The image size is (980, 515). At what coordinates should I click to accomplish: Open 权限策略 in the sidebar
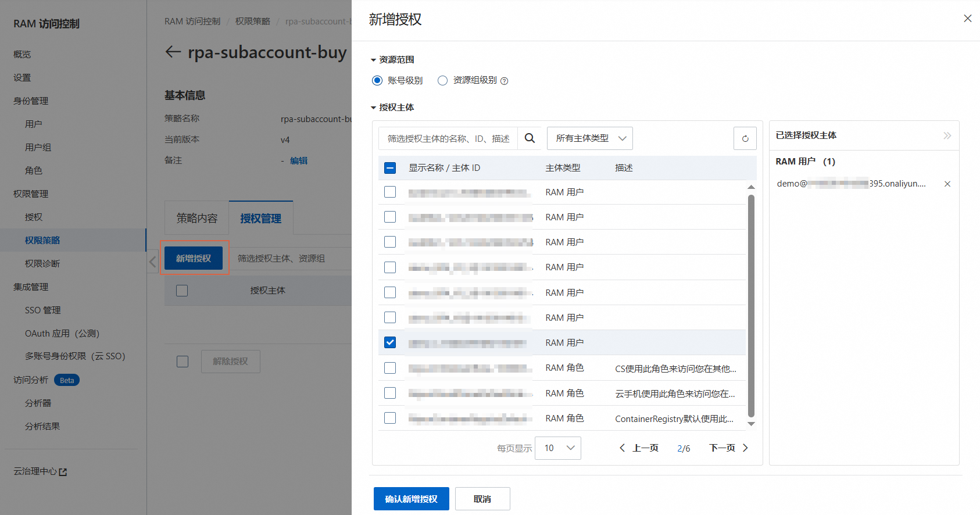click(42, 240)
